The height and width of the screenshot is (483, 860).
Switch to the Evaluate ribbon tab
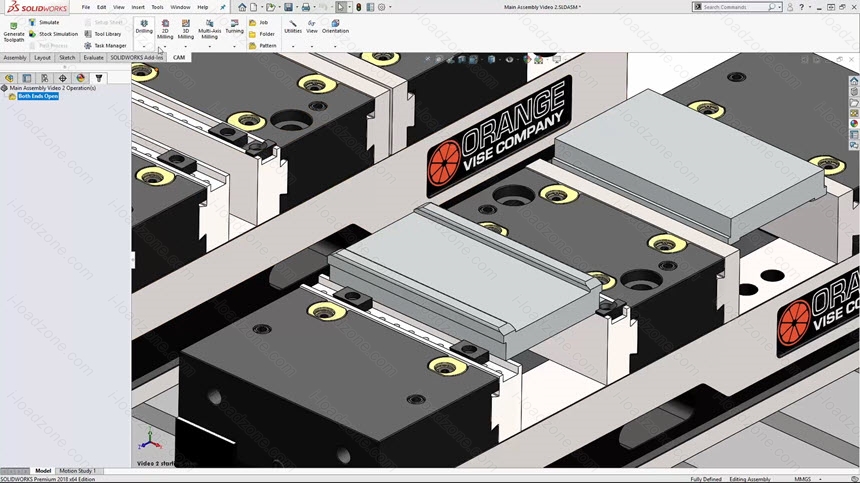(x=93, y=58)
